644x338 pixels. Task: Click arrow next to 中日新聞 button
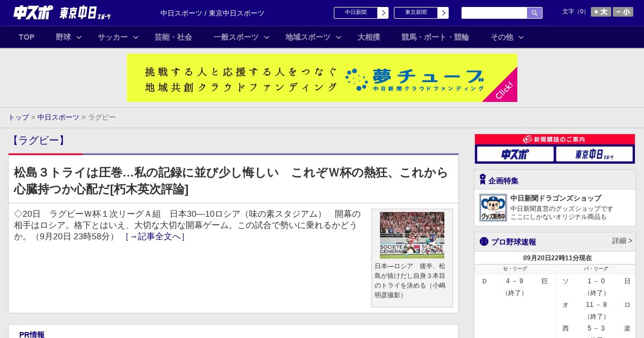pos(383,13)
